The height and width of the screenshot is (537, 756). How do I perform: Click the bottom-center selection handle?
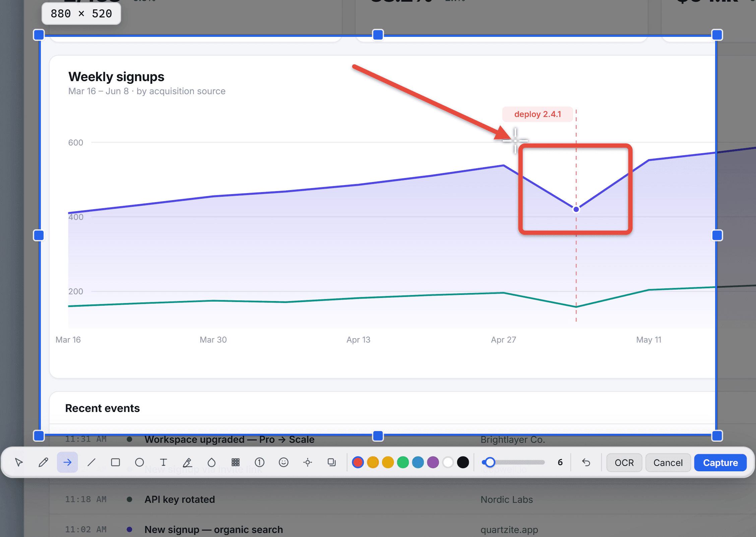coord(378,436)
